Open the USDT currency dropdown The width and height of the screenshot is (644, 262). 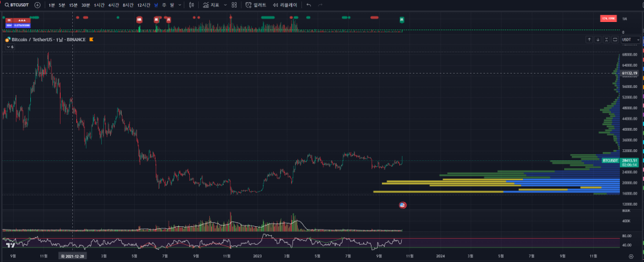point(630,39)
